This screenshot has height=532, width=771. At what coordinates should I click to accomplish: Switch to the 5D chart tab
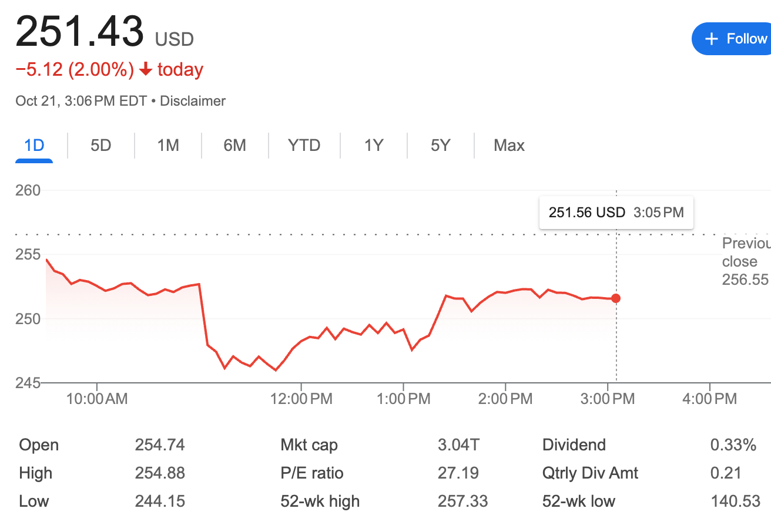coord(100,145)
